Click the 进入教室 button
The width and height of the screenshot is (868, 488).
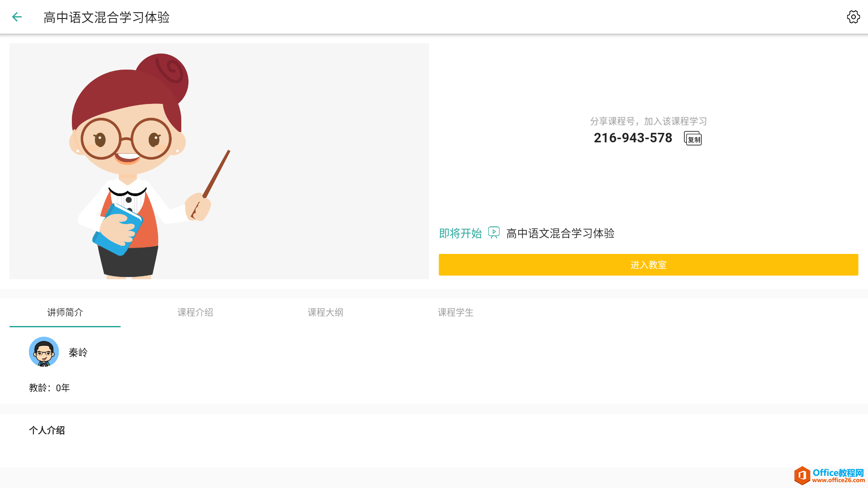coord(648,265)
